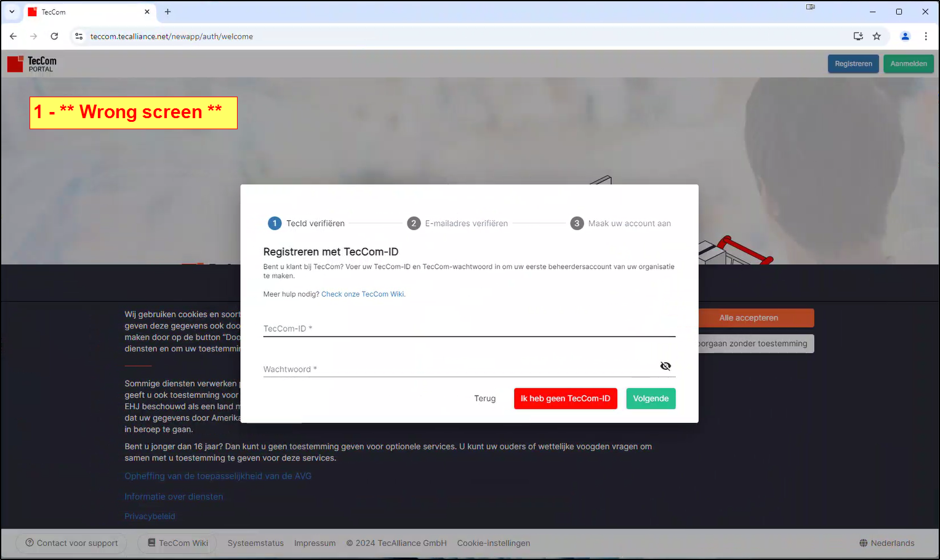Open the Check onze TecCom Wiki link
The height and width of the screenshot is (560, 940).
(363, 294)
